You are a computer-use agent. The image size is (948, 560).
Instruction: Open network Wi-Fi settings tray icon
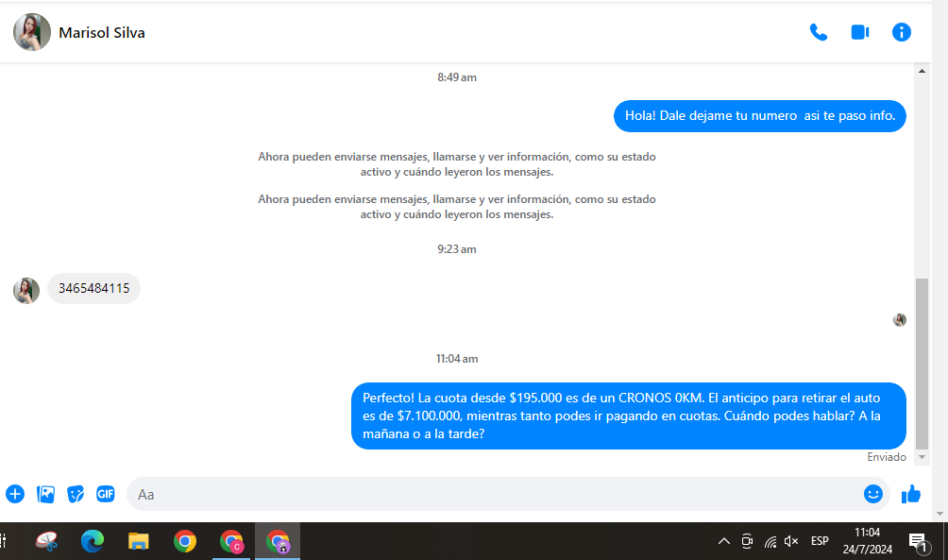[x=770, y=541]
